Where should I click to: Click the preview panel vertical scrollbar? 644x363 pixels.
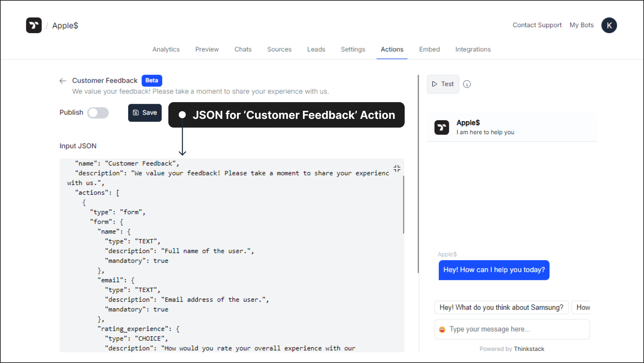coord(418,174)
